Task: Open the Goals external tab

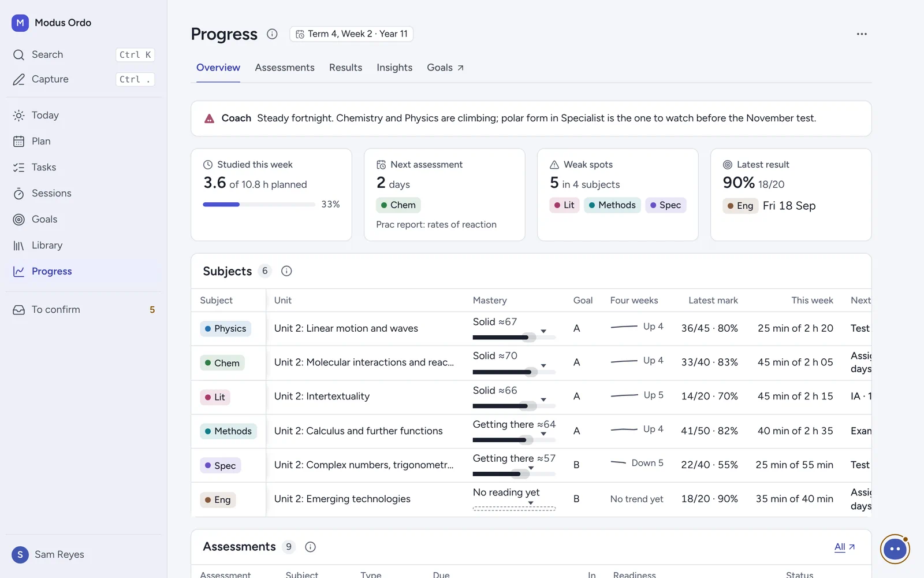Action: click(445, 68)
